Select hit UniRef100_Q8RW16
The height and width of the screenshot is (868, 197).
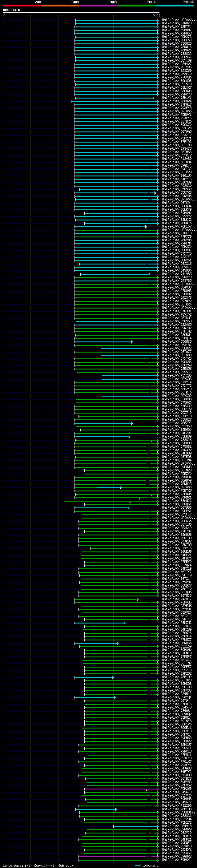pyautogui.click(x=177, y=47)
